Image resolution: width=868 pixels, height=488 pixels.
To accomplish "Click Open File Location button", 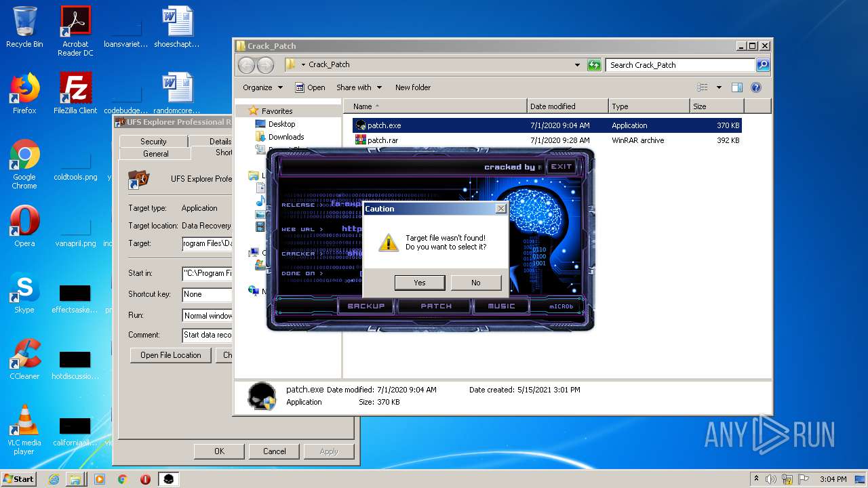I will 171,355.
